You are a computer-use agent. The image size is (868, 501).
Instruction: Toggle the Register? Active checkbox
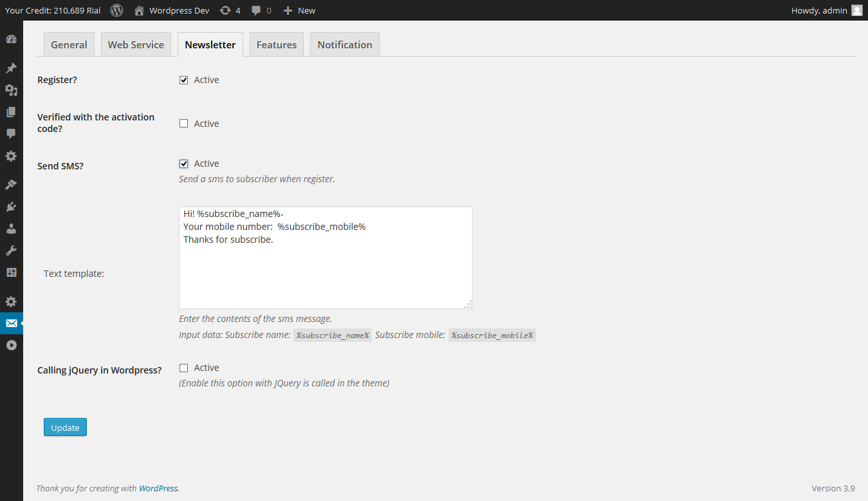[x=183, y=80]
